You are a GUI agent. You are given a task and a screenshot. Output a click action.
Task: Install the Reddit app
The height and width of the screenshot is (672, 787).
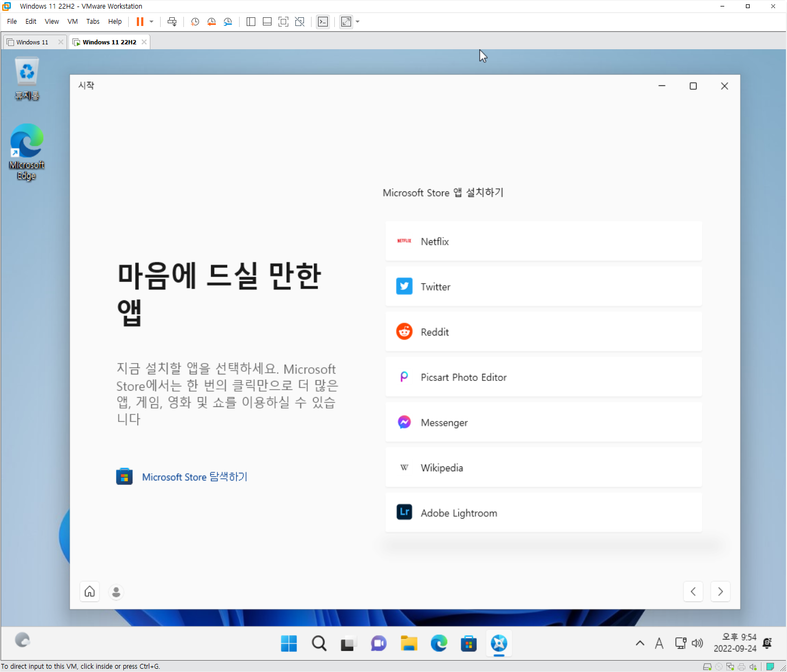544,332
